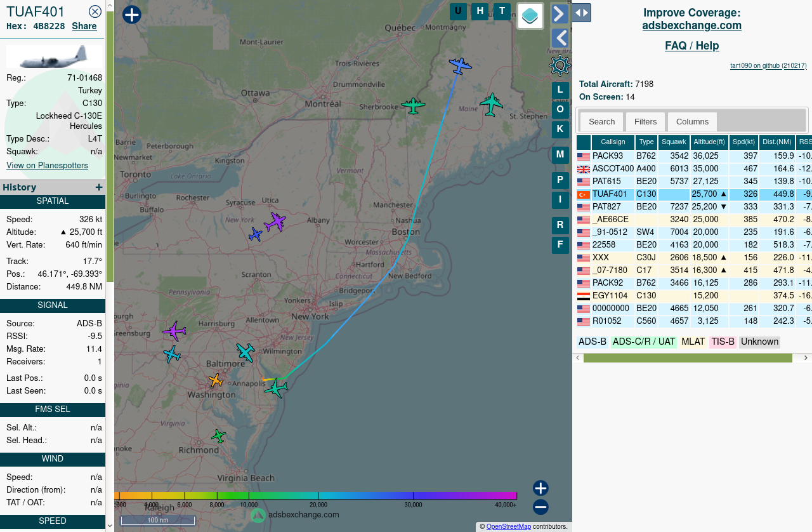Click the Share link
This screenshot has width=812, height=532.
click(84, 26)
